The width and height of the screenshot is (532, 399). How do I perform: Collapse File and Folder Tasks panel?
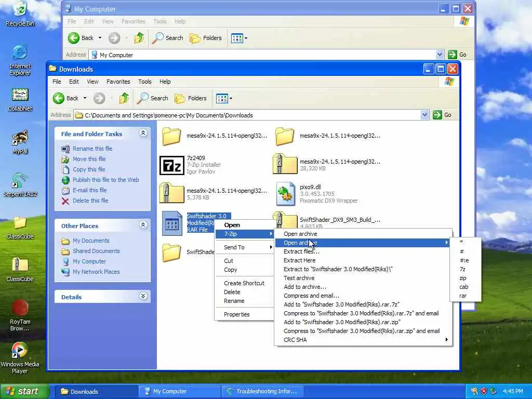pyautogui.click(x=143, y=133)
